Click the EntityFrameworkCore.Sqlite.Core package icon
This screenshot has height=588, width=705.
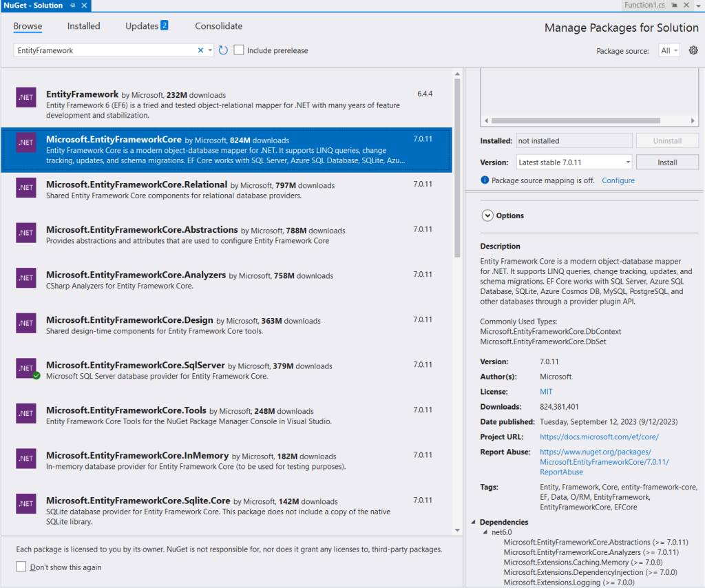26,504
